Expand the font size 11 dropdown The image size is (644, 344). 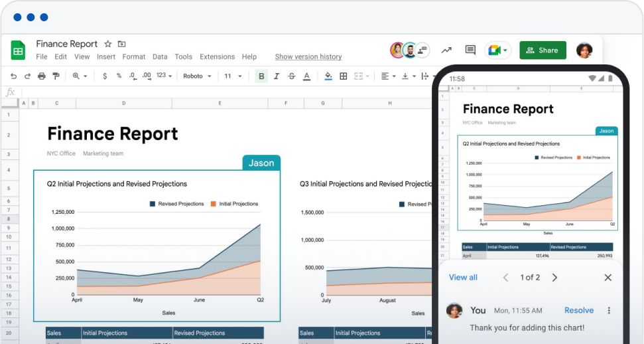point(233,76)
